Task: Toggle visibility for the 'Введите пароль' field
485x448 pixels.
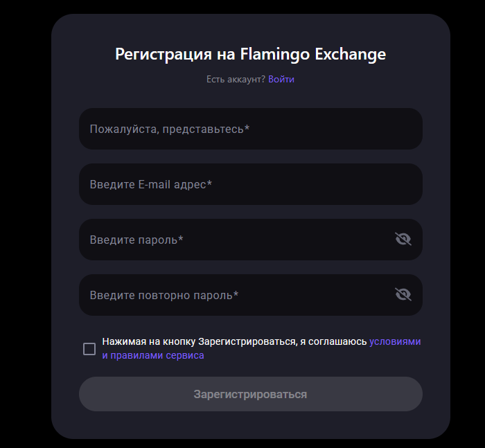Action: point(403,240)
